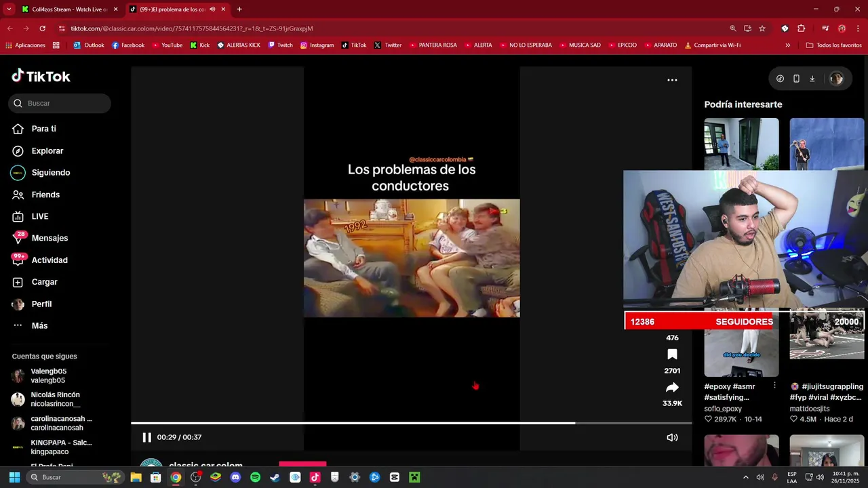Bookmark the video to favorites
This screenshot has height=488, width=868.
point(672,354)
